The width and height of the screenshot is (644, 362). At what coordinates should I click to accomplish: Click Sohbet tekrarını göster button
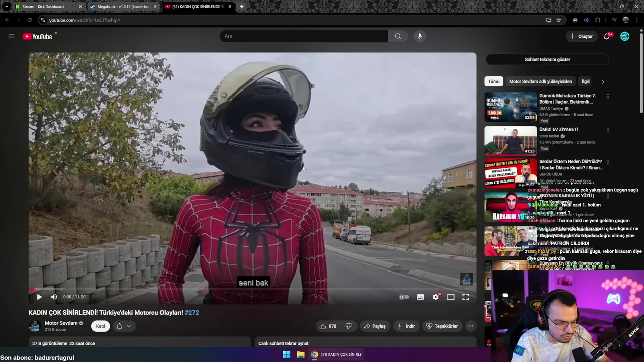[x=547, y=59]
